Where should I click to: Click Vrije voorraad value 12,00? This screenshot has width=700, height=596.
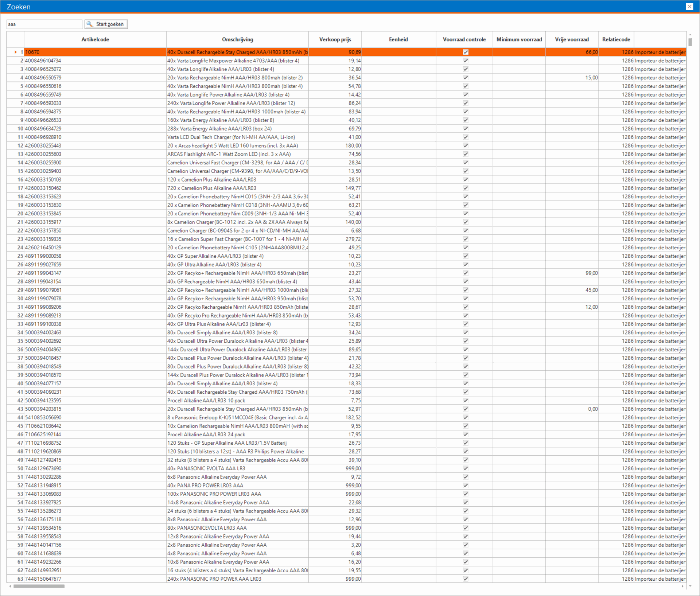tap(591, 307)
